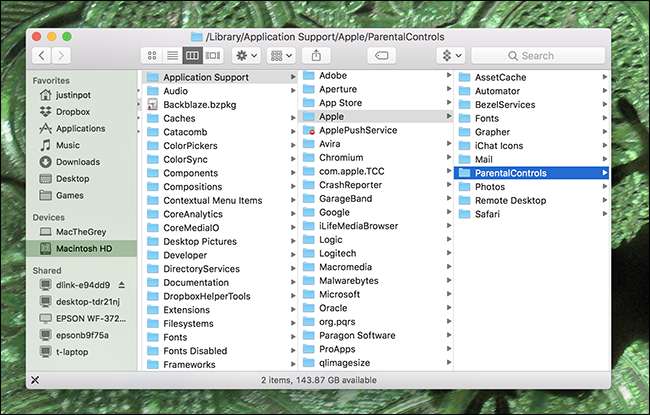
Task: Select ColorSync folder
Action: pyautogui.click(x=220, y=160)
